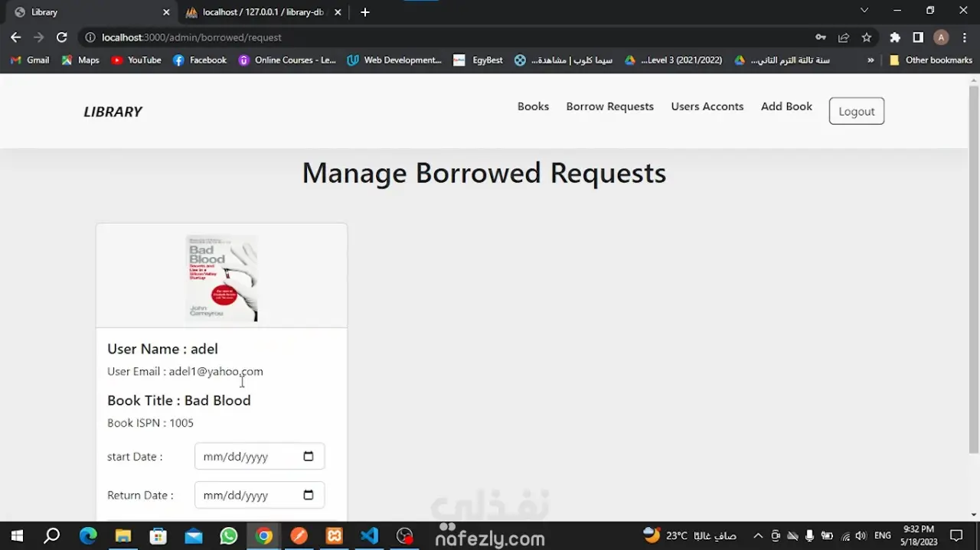This screenshot has height=550, width=980.
Task: Open the Chrome extensions puzzle icon
Action: click(895, 37)
